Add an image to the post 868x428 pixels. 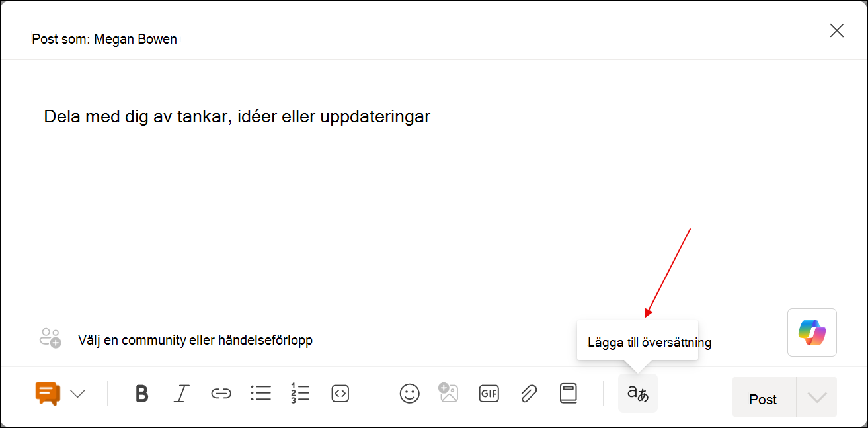point(448,393)
